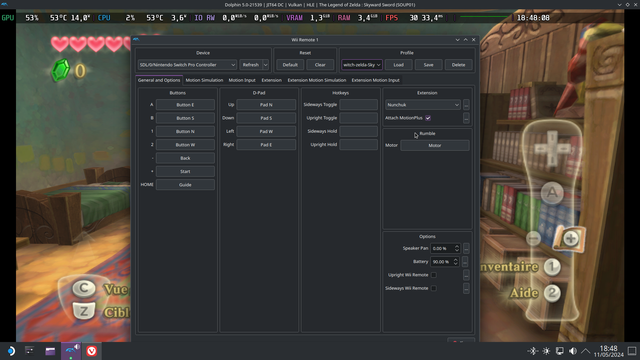640x360 pixels.
Task: Open the Vivaldi browser taskbar icon
Action: click(91, 351)
